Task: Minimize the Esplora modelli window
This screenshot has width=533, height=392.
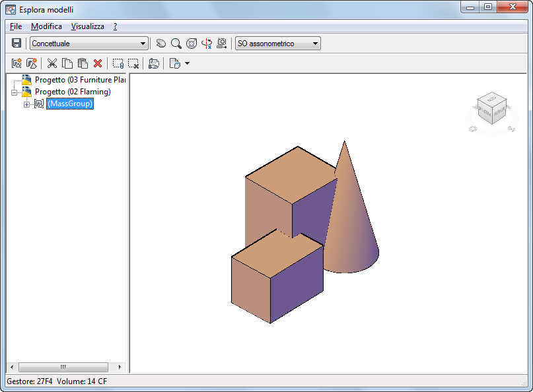Action: tap(470, 7)
